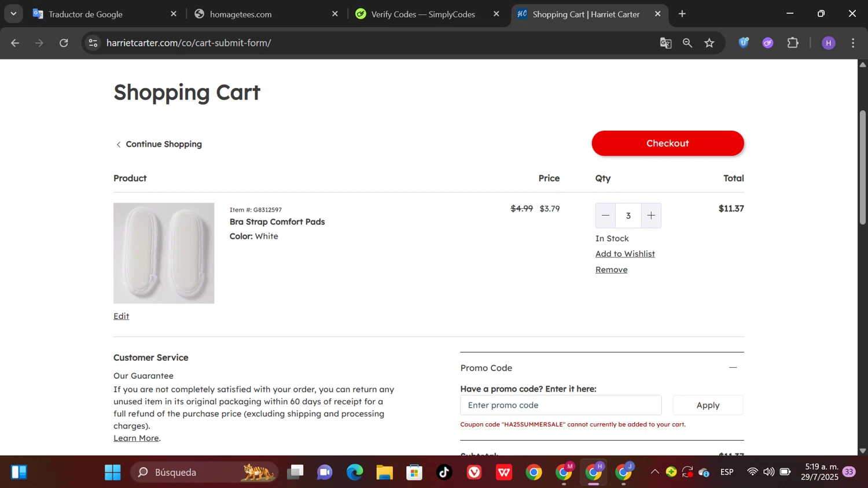The image size is (868, 488).
Task: Open the Extensions puzzle menu
Action: click(x=793, y=43)
